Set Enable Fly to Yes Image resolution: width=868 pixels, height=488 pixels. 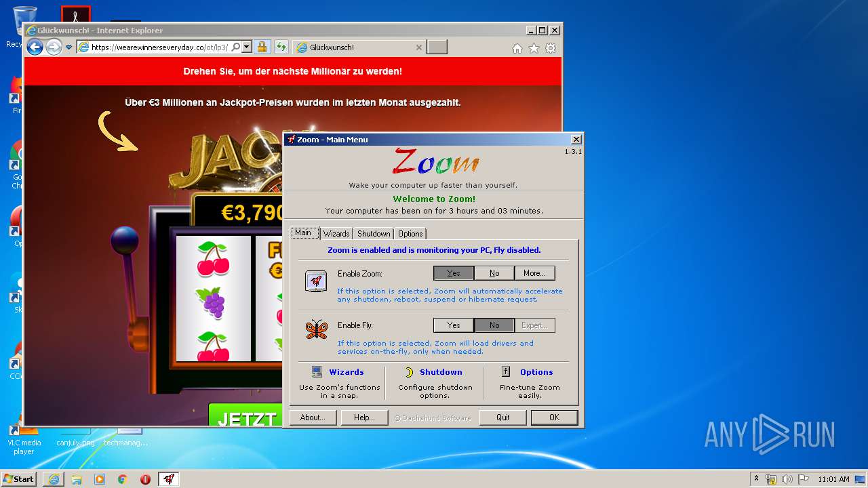click(454, 325)
